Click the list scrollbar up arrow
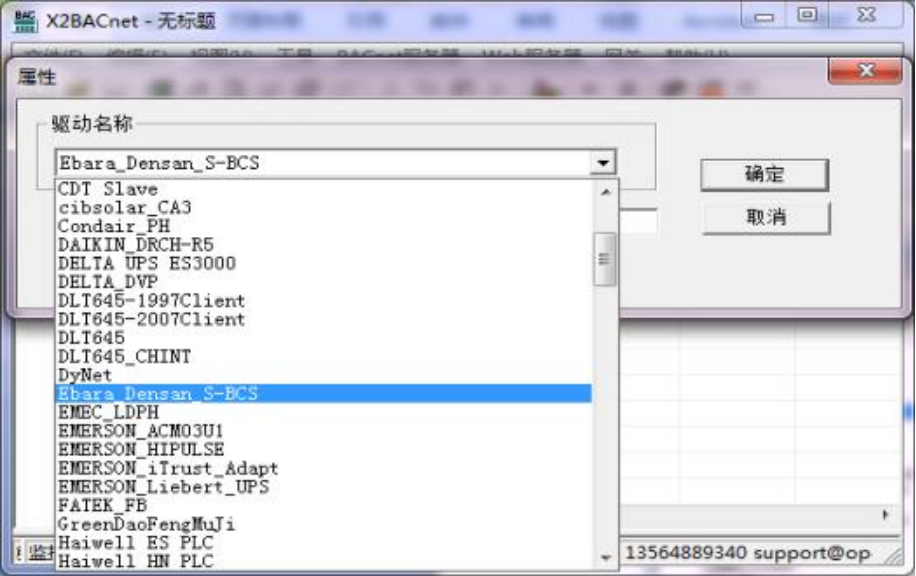 [x=606, y=192]
